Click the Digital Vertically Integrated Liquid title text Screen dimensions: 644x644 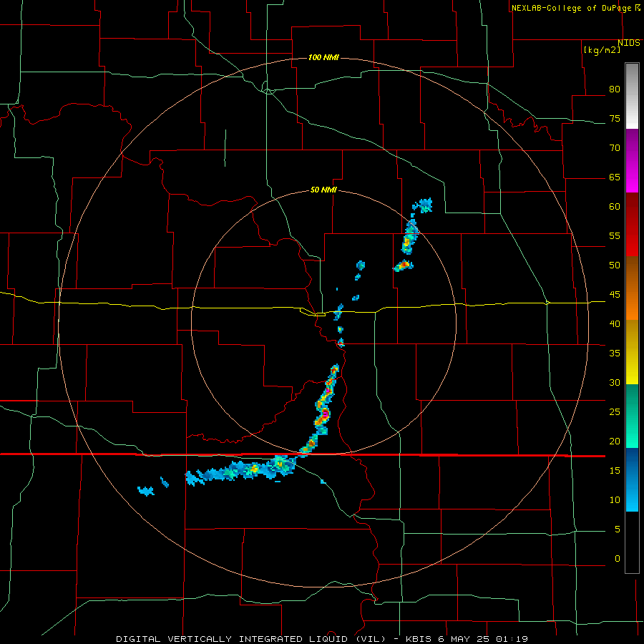point(251,639)
